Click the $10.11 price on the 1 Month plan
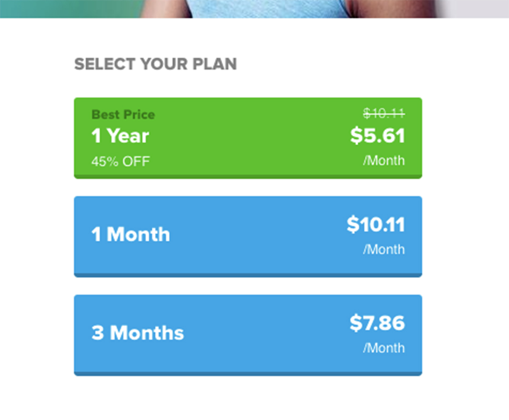Screen dimensions: 509x420 (x=376, y=225)
